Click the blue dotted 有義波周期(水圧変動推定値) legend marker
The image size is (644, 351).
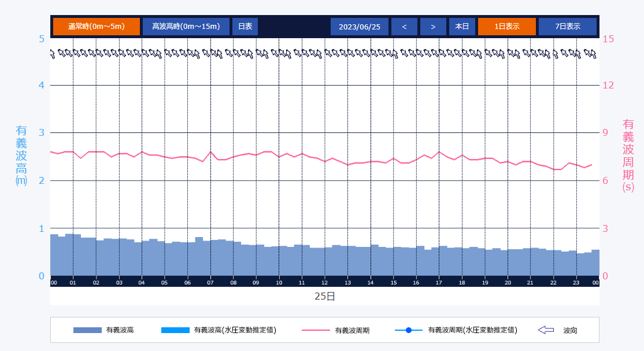409,330
